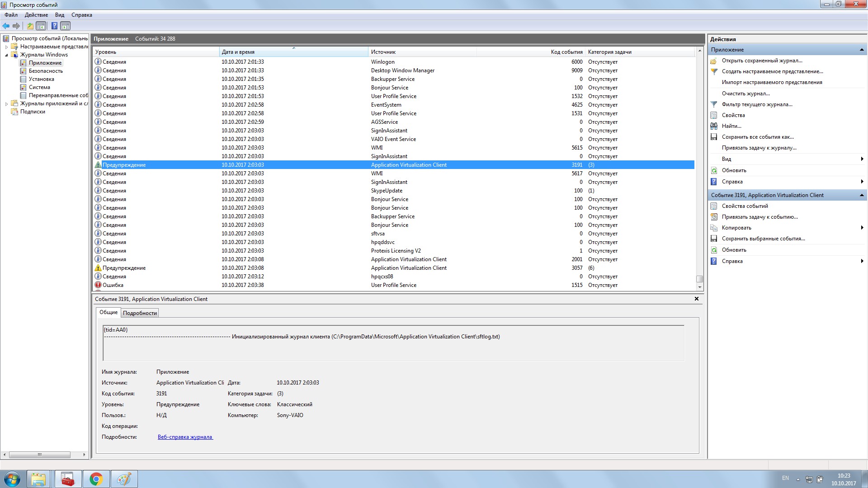Viewport: 868px width, 488px height.
Task: Switch to the Подробности tab
Action: point(140,313)
